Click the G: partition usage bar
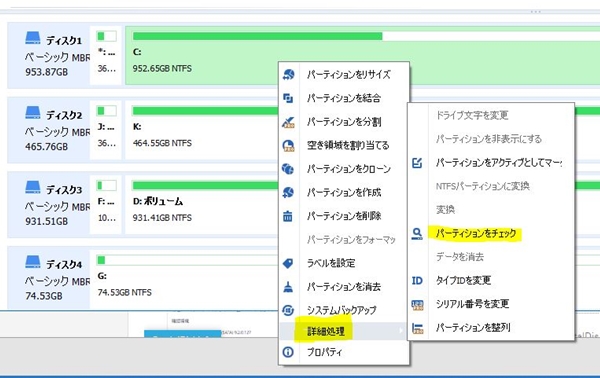The image size is (600, 378). [188, 261]
